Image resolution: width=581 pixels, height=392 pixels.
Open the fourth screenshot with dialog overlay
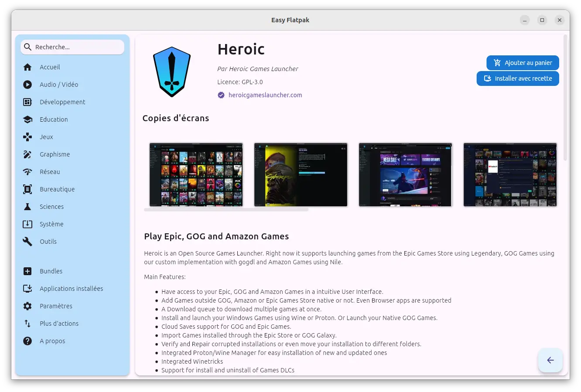tap(510, 174)
